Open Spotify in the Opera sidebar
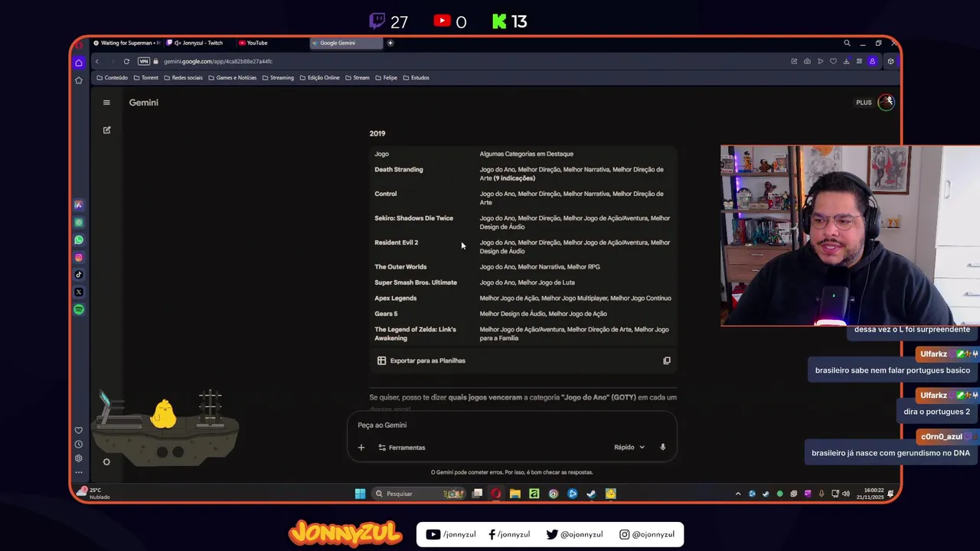Image resolution: width=980 pixels, height=551 pixels. pyautogui.click(x=79, y=309)
